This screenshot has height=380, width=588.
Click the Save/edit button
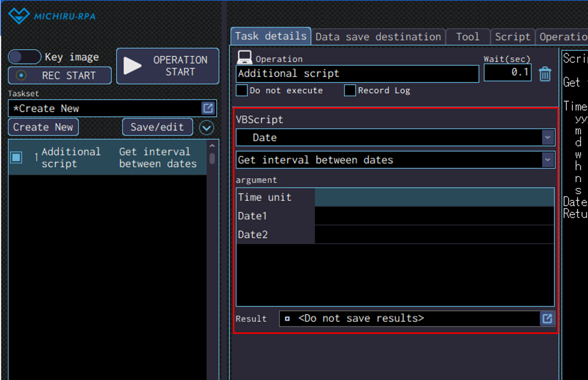(x=157, y=127)
